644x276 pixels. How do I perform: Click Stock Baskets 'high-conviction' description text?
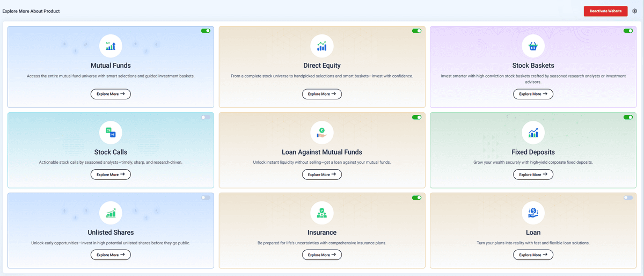[x=533, y=79]
